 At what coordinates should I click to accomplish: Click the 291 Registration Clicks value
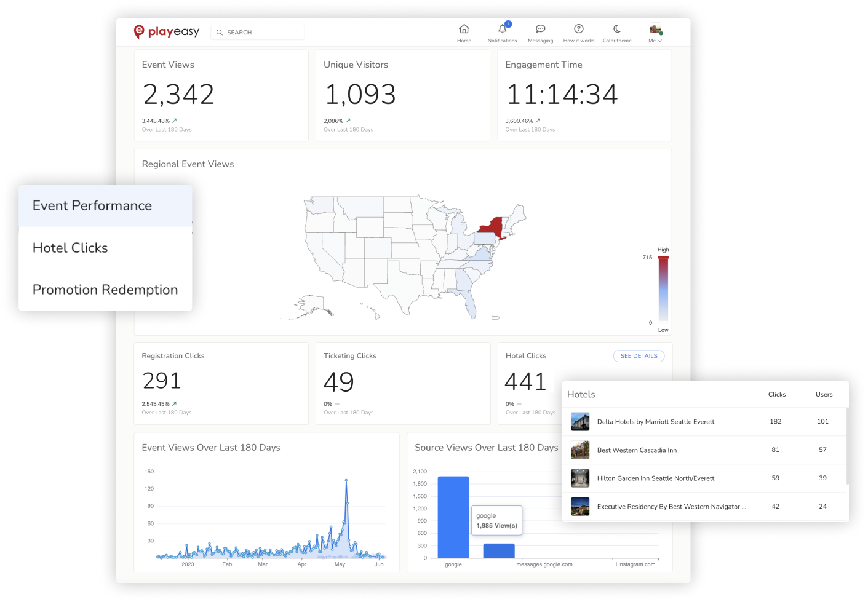click(x=162, y=381)
